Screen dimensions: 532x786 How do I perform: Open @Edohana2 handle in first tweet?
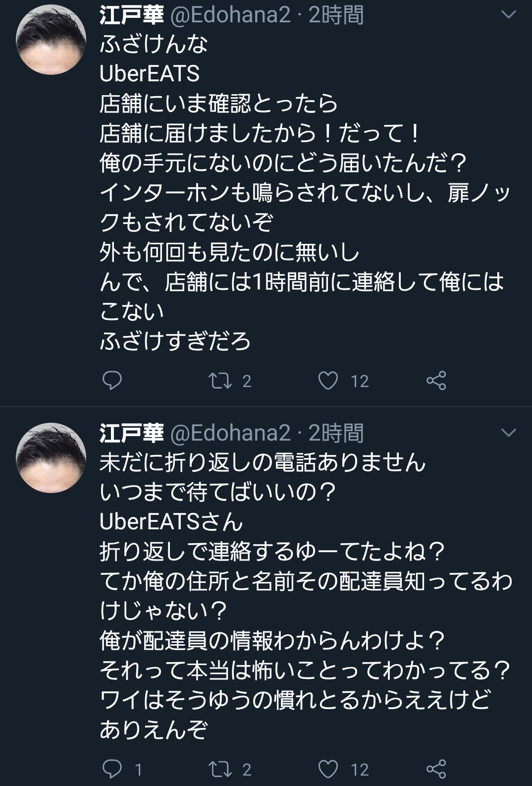coord(230,15)
